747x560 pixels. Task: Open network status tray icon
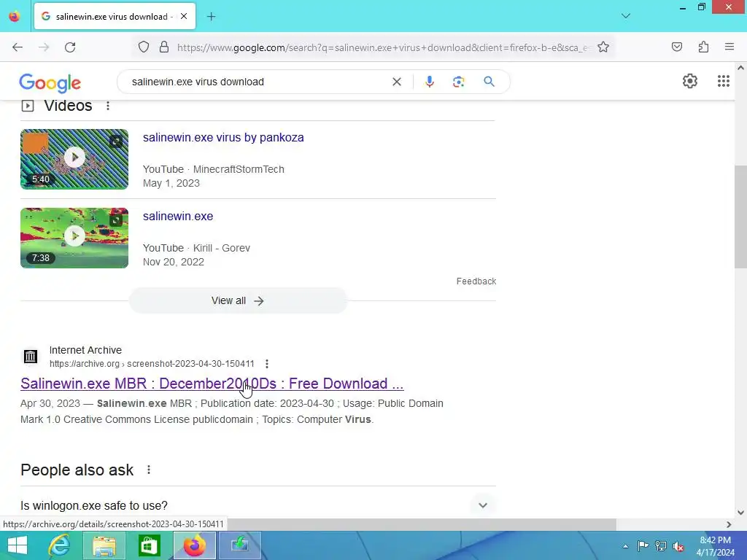tap(661, 545)
